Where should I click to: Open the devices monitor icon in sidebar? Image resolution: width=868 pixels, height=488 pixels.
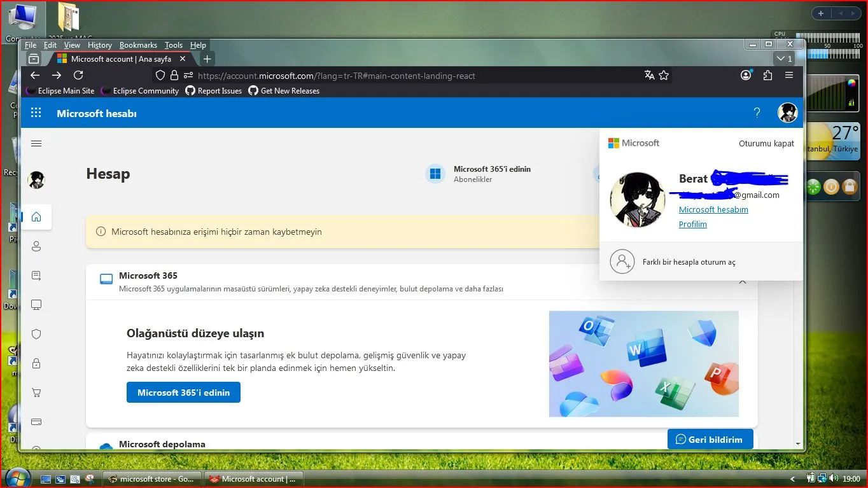36,305
